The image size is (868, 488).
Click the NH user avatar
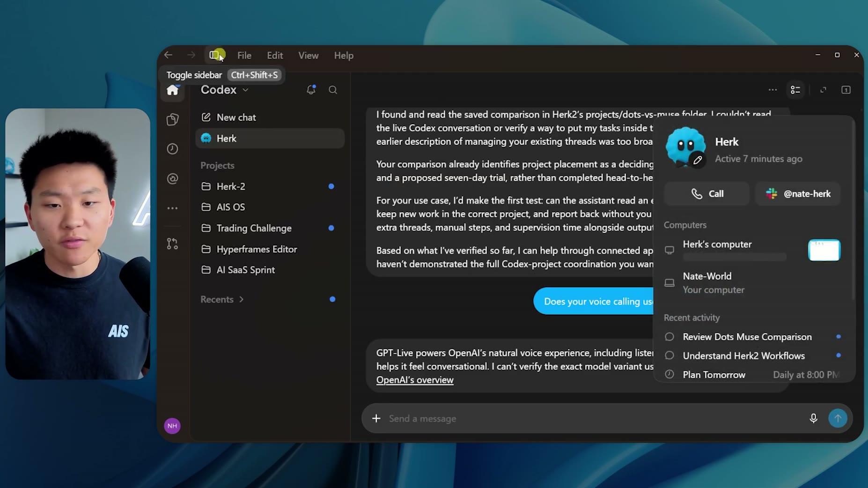point(172,426)
